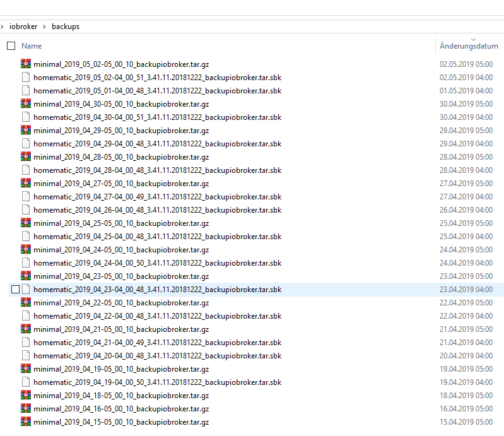Viewport: 504px width, 436px height.
Task: Click the archive icon of minimal_2019_05_02 backup
Action: coord(26,64)
